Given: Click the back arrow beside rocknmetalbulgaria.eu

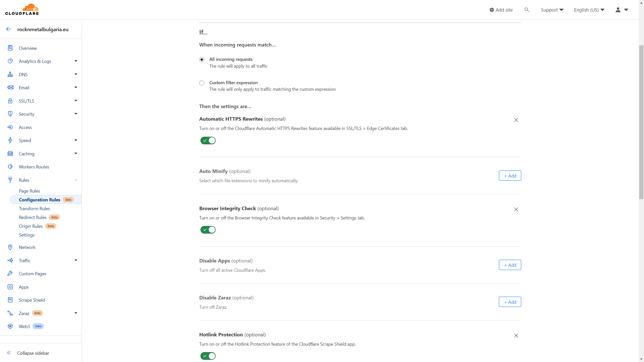Looking at the screenshot, I should [x=9, y=29].
